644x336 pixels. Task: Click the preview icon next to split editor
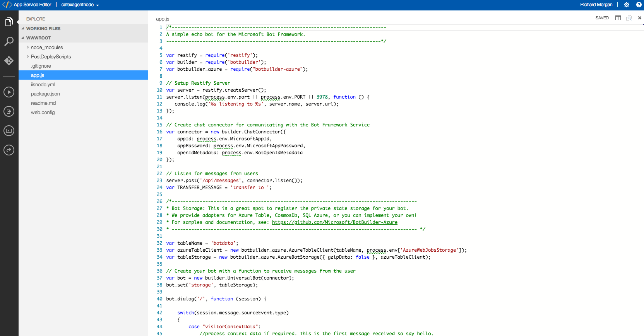[x=629, y=18]
